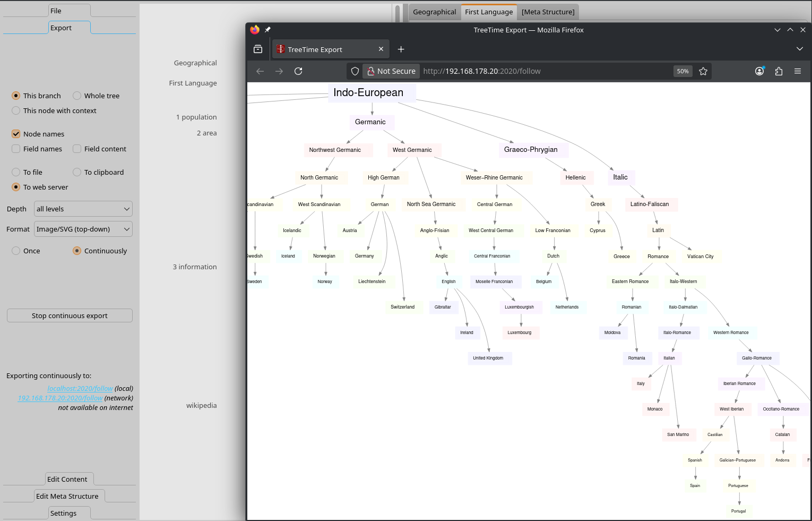Bookmark page with the star icon
Viewport: 812px width, 521px height.
(x=703, y=71)
